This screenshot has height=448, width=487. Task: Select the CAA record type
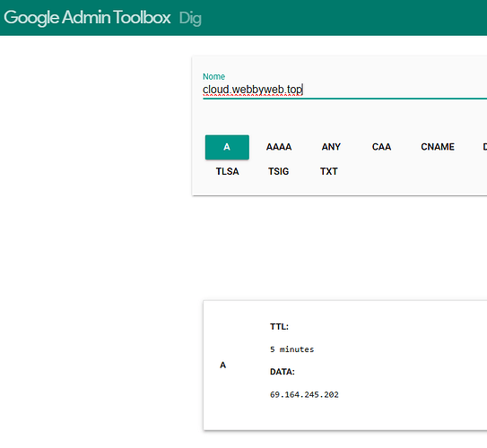pos(381,147)
